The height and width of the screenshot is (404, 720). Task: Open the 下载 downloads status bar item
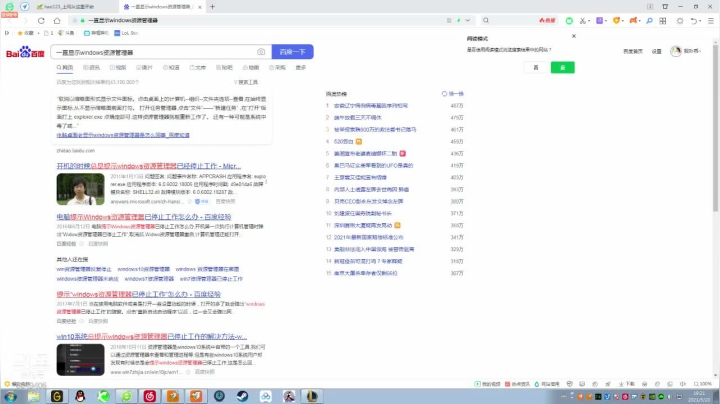click(627, 384)
